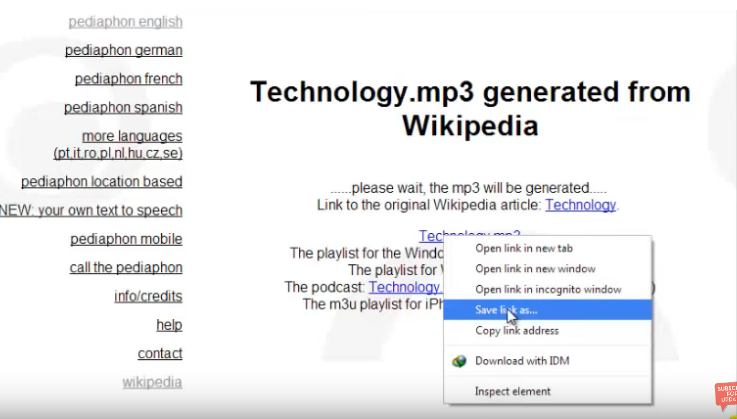Open the 'info/credits' page link
The height and width of the screenshot is (419, 737).
[x=148, y=296]
